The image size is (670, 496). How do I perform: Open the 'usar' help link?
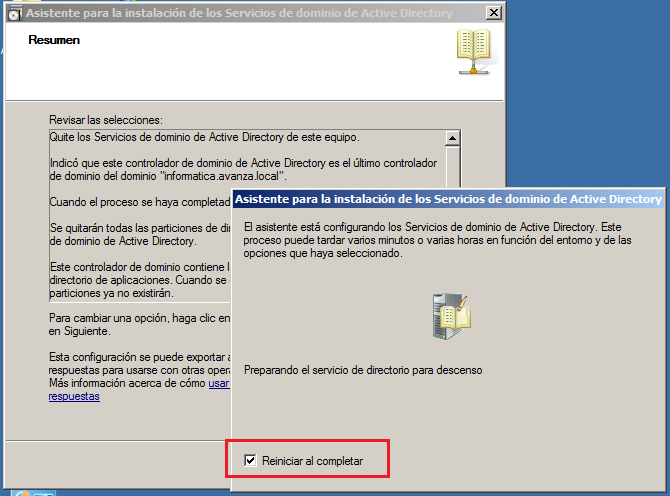point(218,382)
